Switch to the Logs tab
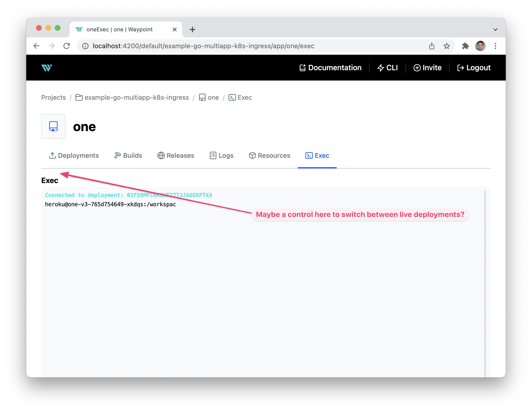 pyautogui.click(x=222, y=156)
